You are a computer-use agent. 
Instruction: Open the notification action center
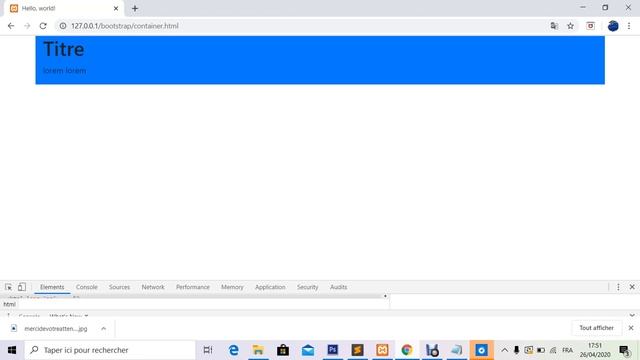[x=624, y=350]
